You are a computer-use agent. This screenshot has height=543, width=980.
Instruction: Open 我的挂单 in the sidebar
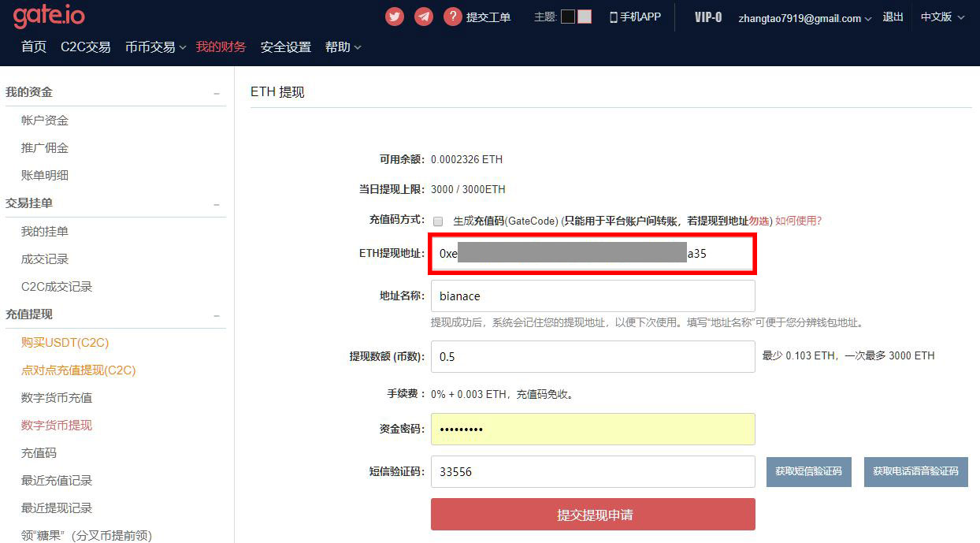[x=45, y=232]
